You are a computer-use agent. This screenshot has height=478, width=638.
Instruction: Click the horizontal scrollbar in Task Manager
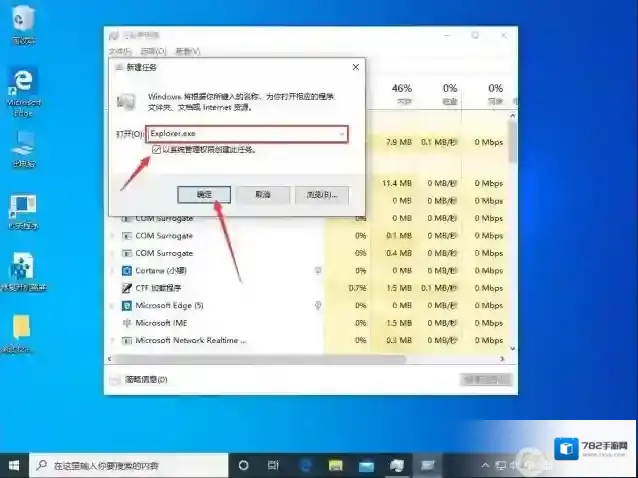[x=260, y=359]
